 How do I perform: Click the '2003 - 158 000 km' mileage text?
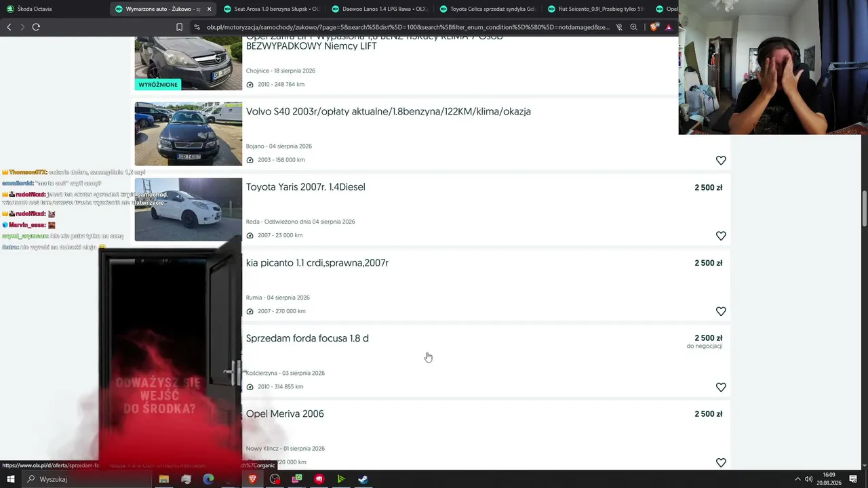click(281, 160)
